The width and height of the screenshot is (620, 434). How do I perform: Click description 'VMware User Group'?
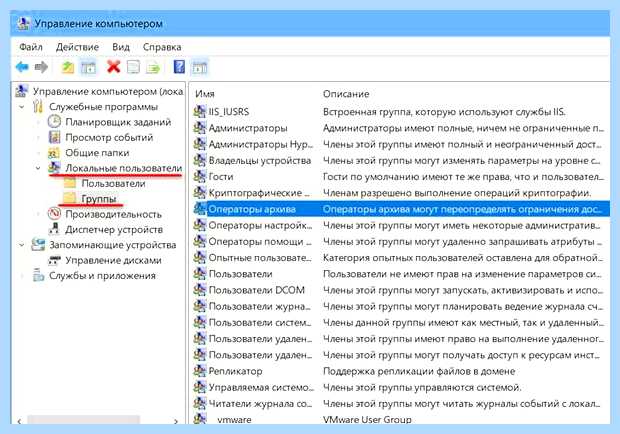tap(367, 419)
